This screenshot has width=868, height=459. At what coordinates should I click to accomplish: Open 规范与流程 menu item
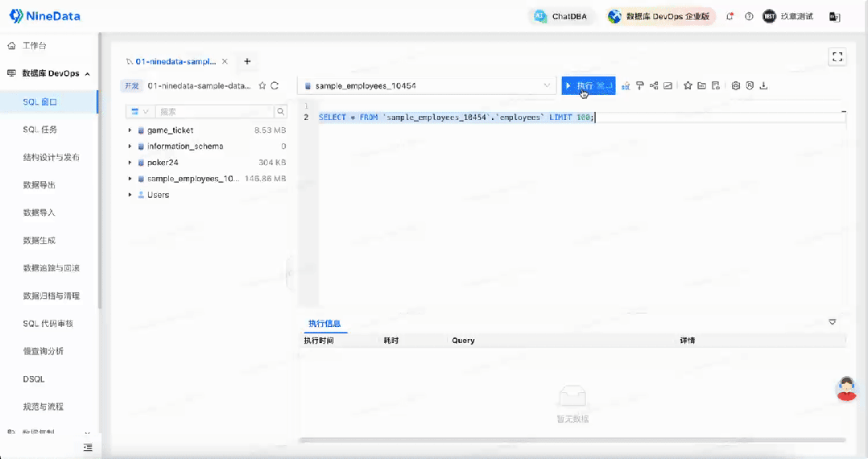pyautogui.click(x=43, y=407)
